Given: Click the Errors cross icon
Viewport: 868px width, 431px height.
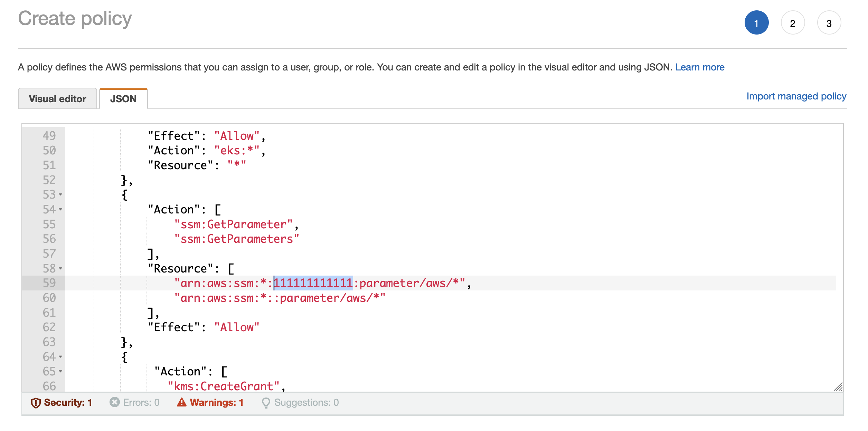Looking at the screenshot, I should 114,402.
